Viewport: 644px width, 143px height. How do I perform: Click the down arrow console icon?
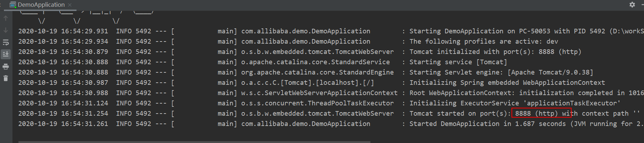tap(6, 30)
